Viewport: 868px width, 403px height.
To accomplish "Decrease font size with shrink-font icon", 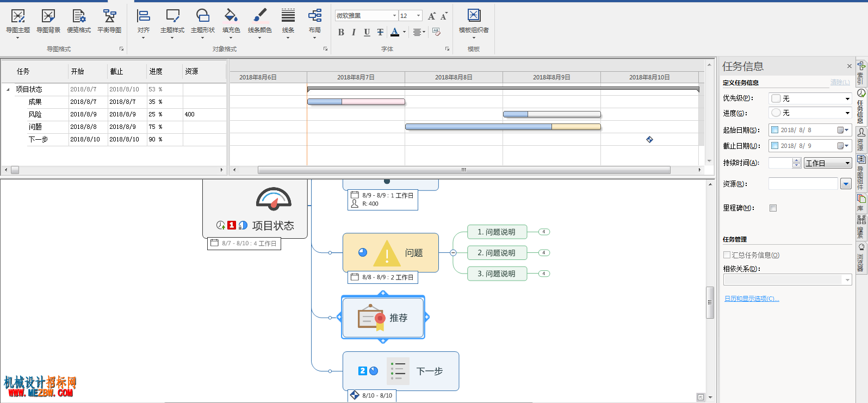I will coord(444,16).
